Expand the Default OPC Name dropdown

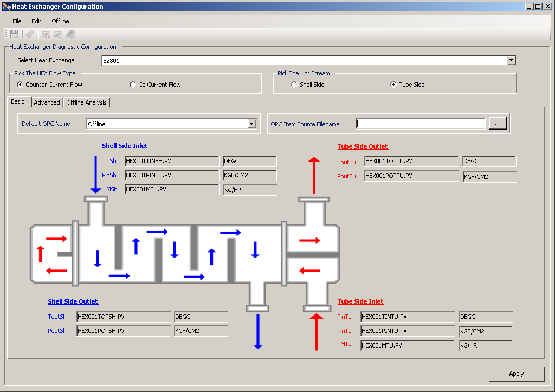(251, 123)
